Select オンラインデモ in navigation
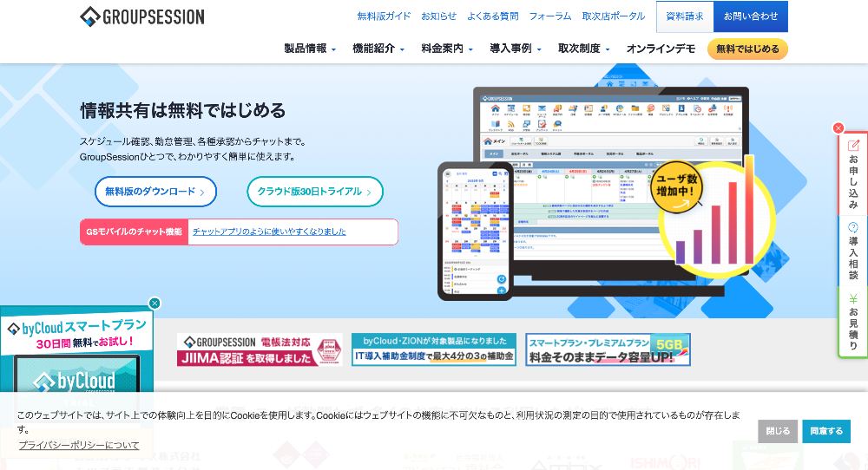This screenshot has width=868, height=470. click(x=661, y=49)
